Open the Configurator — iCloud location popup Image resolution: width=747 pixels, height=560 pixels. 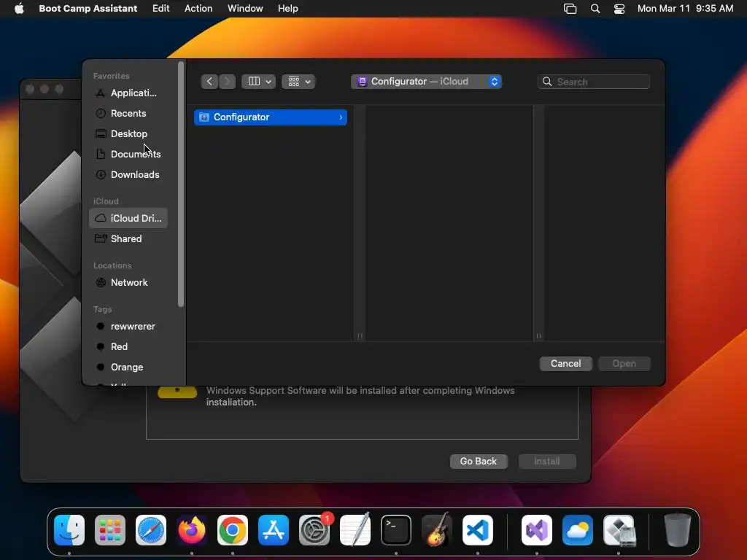click(x=426, y=82)
